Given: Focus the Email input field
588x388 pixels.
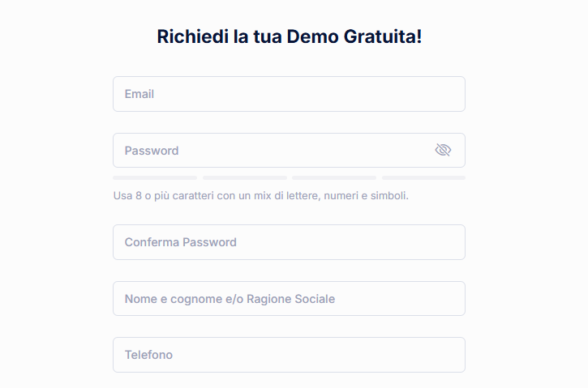Looking at the screenshot, I should [x=288, y=94].
